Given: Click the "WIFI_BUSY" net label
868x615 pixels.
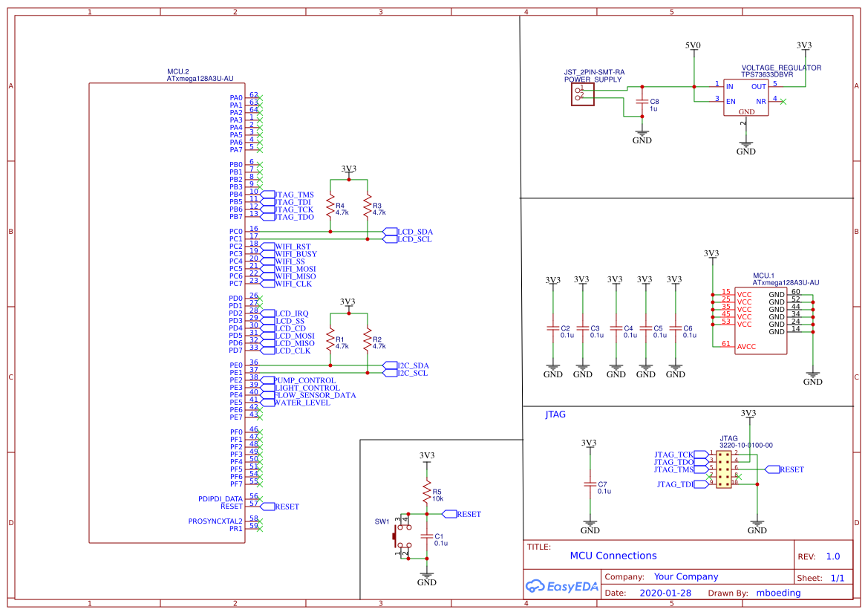Looking at the screenshot, I should coord(296,254).
